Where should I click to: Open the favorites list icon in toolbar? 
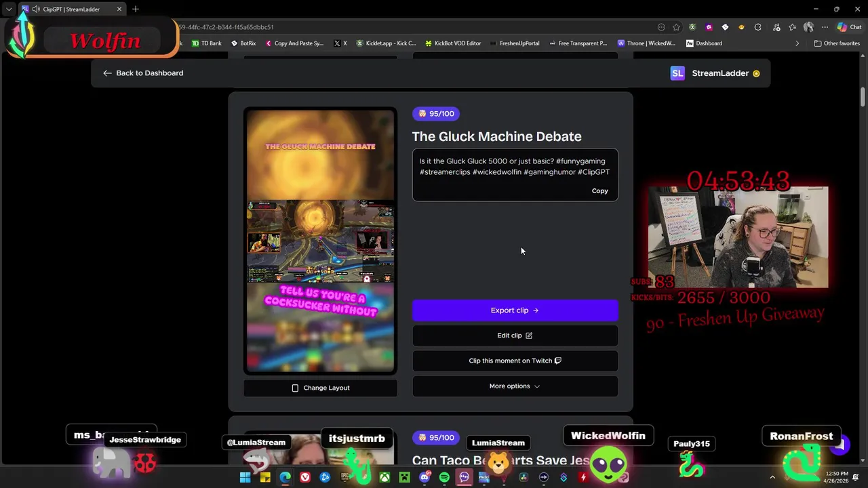pos(792,27)
